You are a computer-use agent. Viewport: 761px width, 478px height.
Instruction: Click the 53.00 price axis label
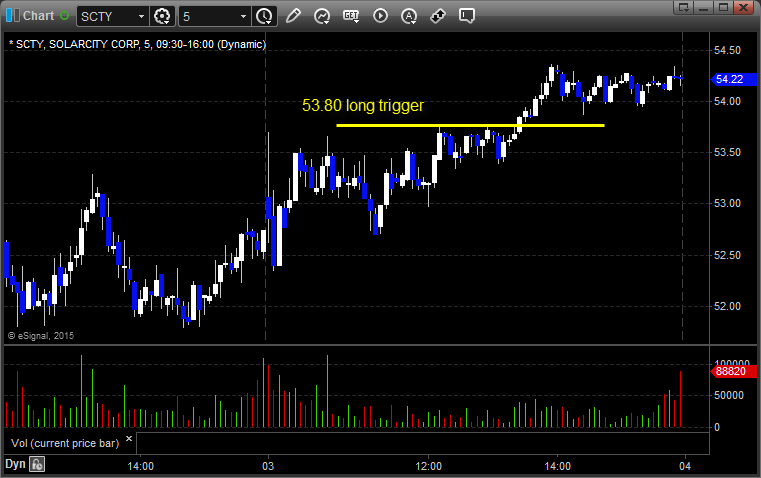click(728, 203)
